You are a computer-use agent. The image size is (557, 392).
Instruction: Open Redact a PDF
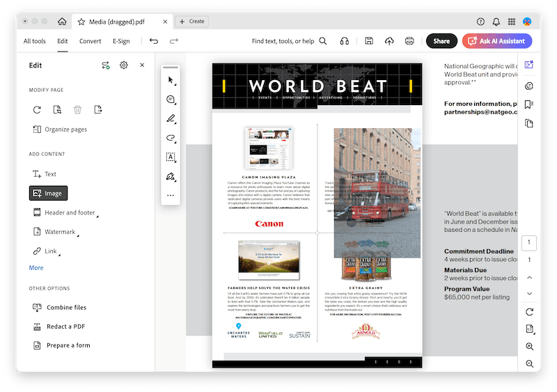(59, 327)
